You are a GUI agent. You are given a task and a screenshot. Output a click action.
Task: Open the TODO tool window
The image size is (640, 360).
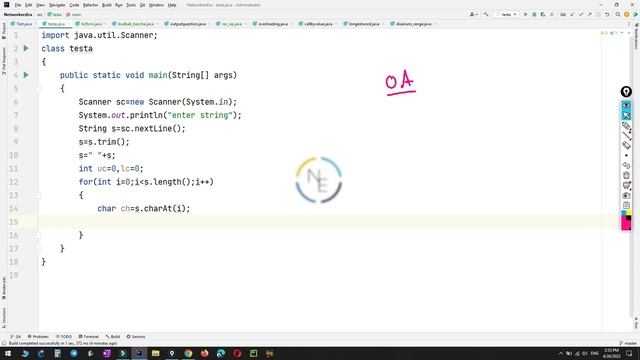64,337
